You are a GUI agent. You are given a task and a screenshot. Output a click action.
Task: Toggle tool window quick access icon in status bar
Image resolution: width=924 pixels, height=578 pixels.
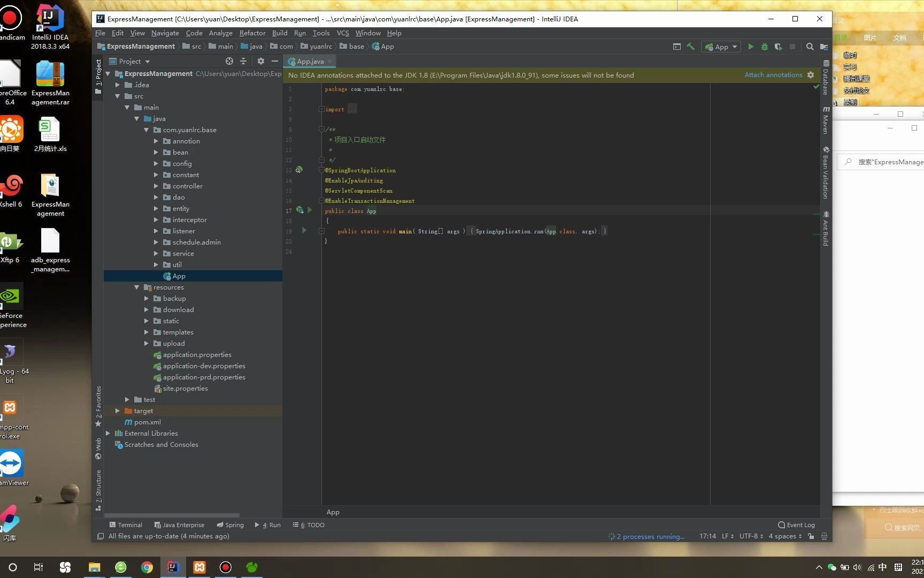click(101, 536)
